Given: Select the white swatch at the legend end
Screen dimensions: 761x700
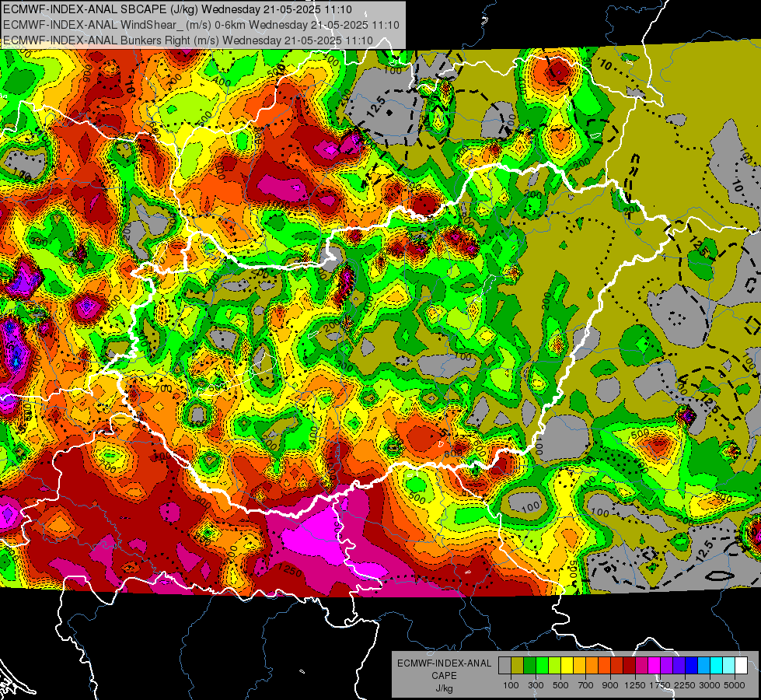Looking at the screenshot, I should 741,666.
